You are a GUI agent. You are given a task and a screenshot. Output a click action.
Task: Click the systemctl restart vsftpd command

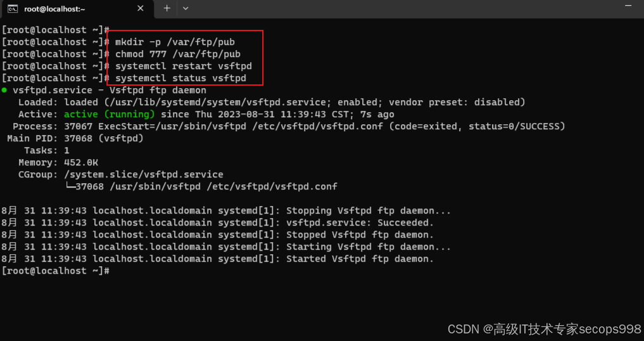[x=184, y=66]
